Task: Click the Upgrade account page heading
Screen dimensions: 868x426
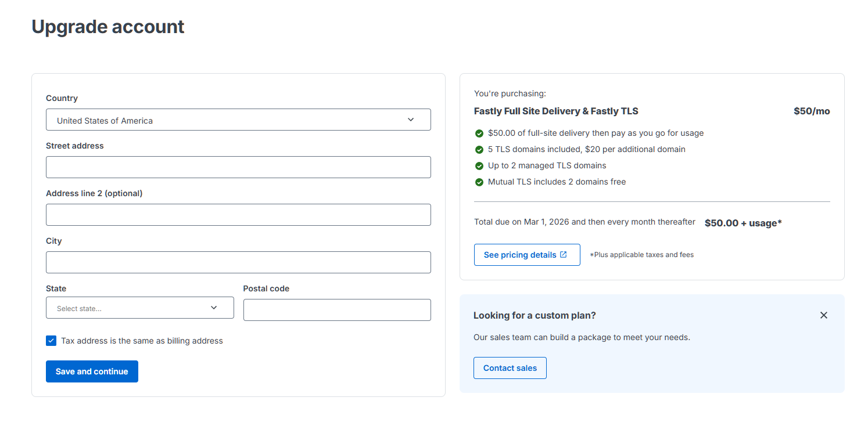Action: [x=108, y=27]
